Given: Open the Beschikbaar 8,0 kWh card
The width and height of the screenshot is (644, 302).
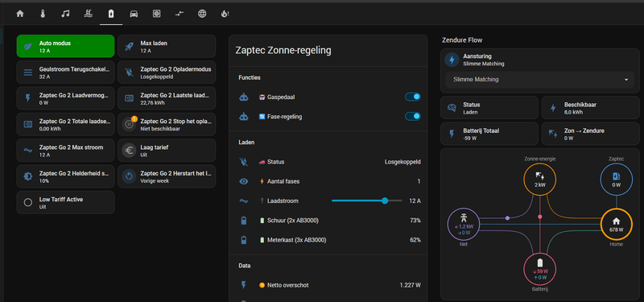Looking at the screenshot, I should [591, 108].
